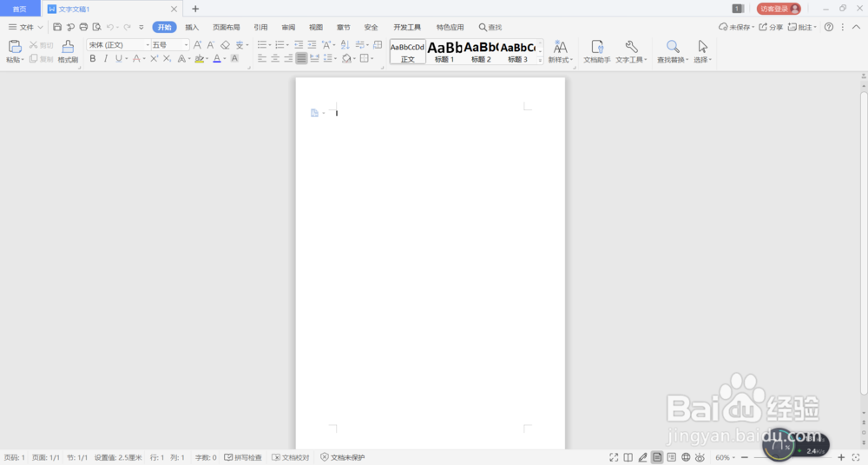868x465 pixels.
Task: Click the font color A button
Action: coord(217,58)
